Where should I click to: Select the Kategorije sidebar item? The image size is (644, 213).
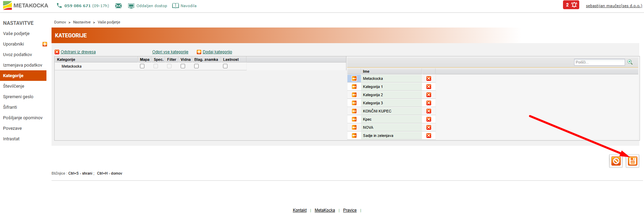pos(23,76)
